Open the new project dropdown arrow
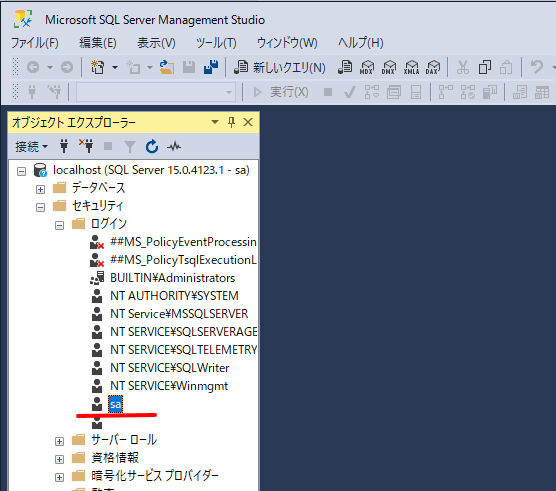The image size is (556, 491). [x=115, y=67]
